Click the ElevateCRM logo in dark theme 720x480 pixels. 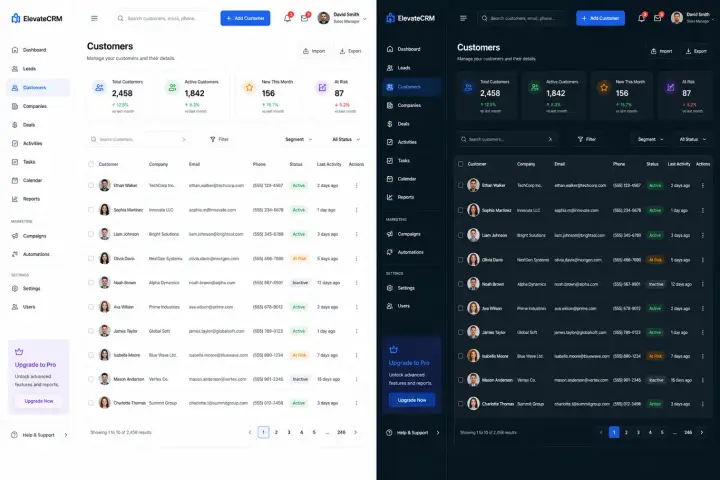click(x=411, y=18)
